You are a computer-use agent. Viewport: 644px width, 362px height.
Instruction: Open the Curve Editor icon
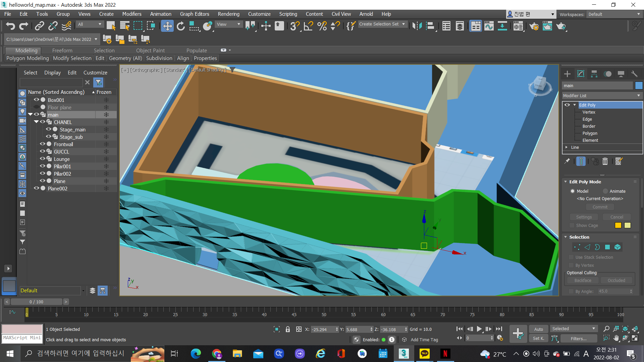click(489, 26)
